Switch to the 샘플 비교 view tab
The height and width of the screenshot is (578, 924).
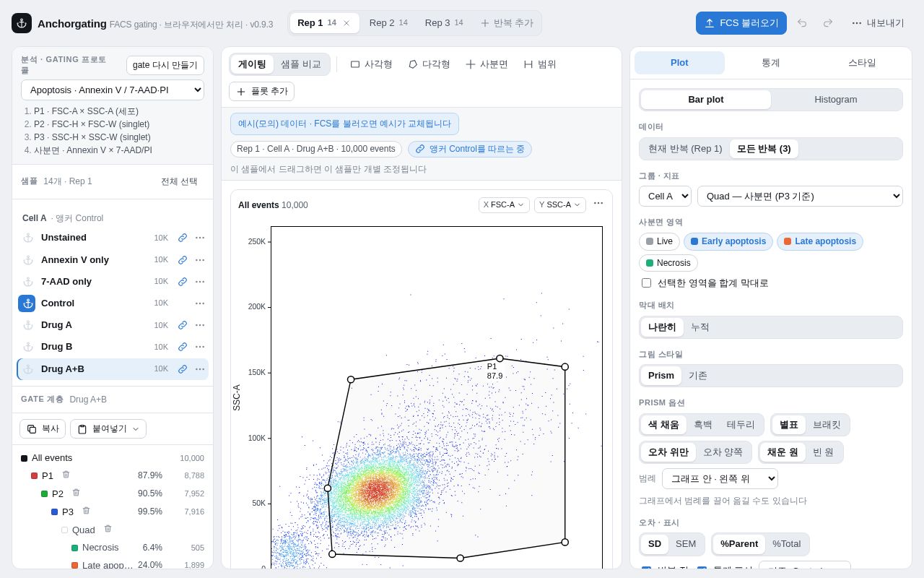[x=301, y=64]
